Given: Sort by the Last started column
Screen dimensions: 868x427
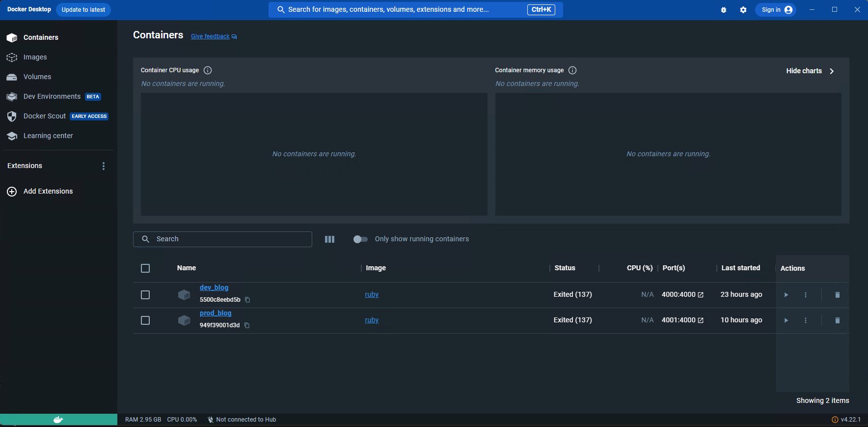Looking at the screenshot, I should pos(741,268).
